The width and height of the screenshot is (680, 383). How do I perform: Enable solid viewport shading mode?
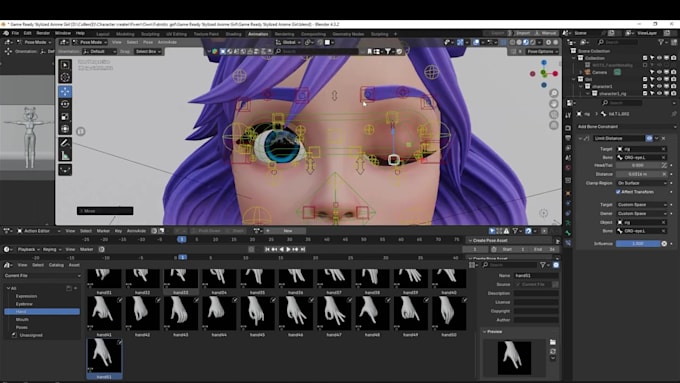coord(519,42)
